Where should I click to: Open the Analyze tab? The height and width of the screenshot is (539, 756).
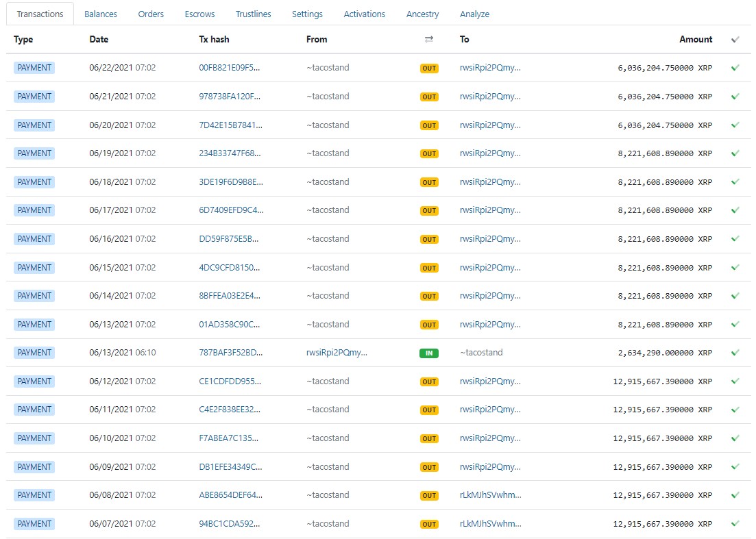[x=474, y=14]
